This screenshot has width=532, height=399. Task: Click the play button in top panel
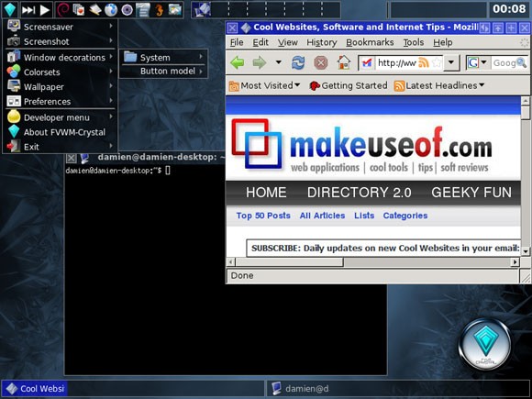[x=45, y=10]
